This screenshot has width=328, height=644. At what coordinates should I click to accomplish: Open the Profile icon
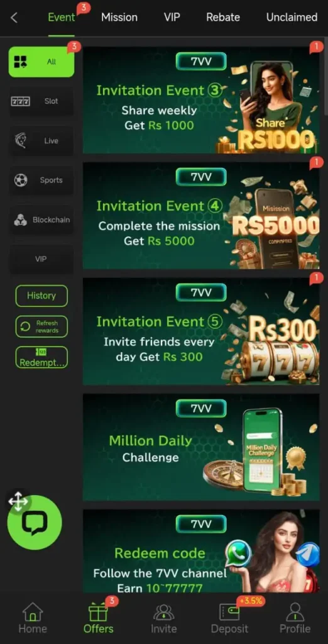tap(295, 612)
